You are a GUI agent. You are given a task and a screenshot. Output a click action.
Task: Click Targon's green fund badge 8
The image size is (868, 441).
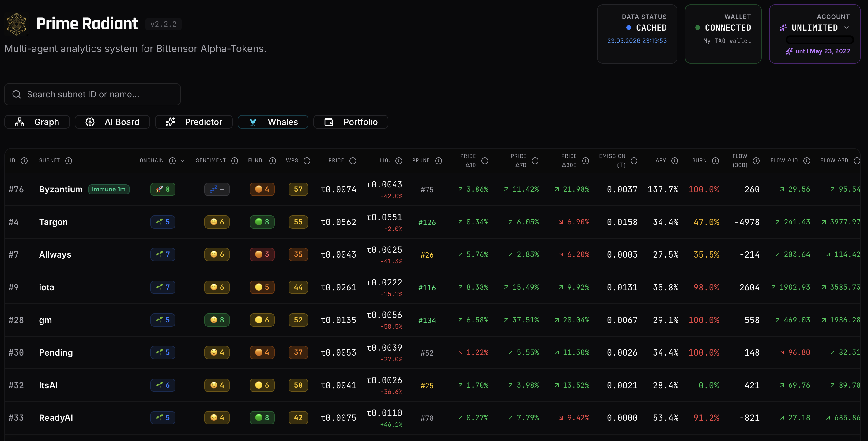click(262, 222)
